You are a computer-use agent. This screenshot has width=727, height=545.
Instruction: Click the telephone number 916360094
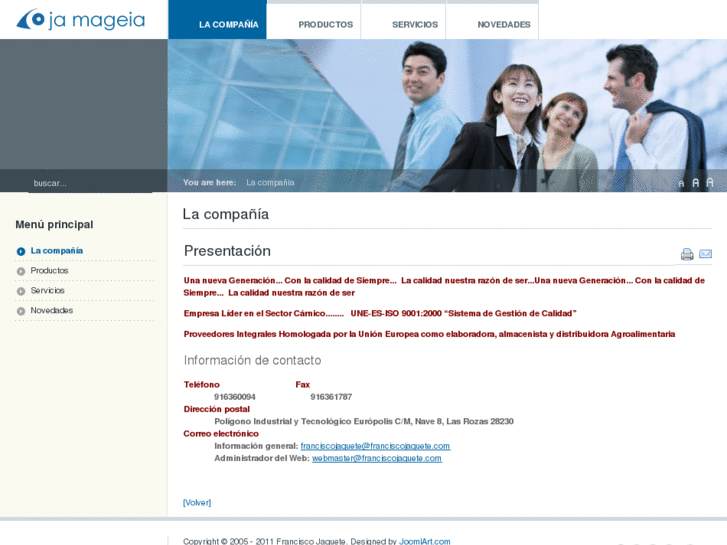click(235, 397)
